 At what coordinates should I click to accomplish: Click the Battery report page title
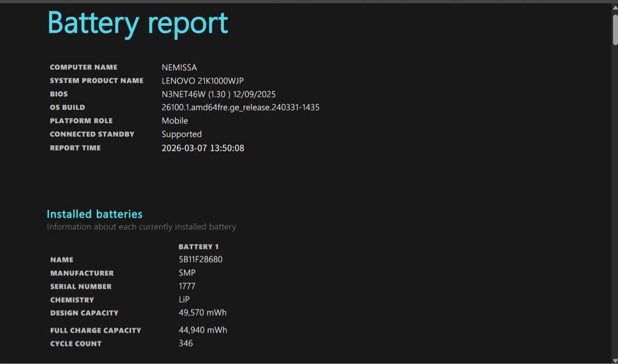click(x=137, y=23)
